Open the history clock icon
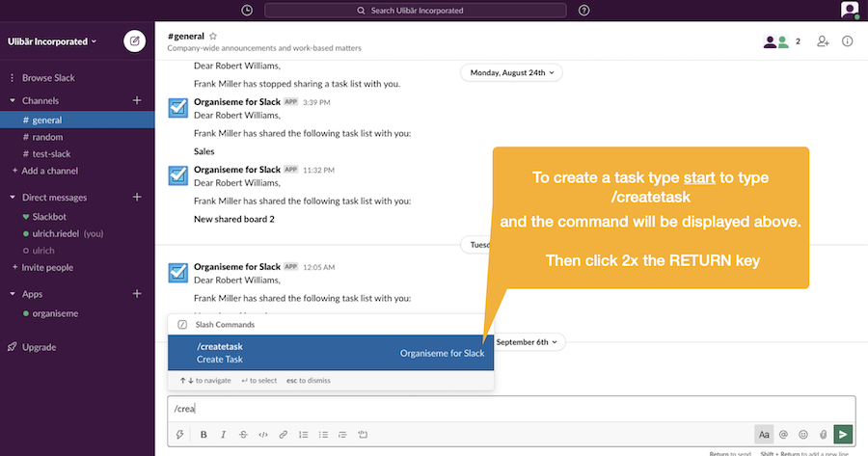The width and height of the screenshot is (868, 456). [x=247, y=10]
